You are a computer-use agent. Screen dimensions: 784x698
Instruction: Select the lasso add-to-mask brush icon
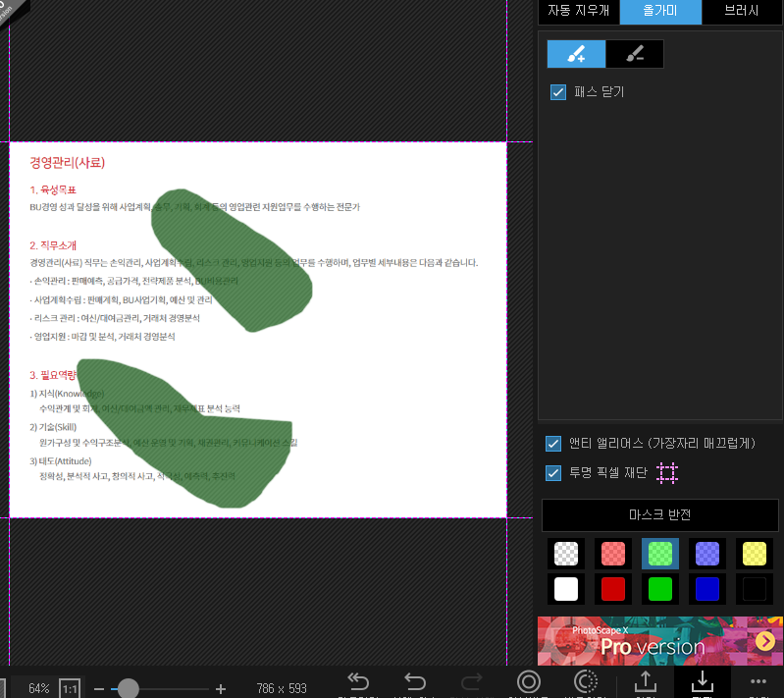tap(577, 54)
